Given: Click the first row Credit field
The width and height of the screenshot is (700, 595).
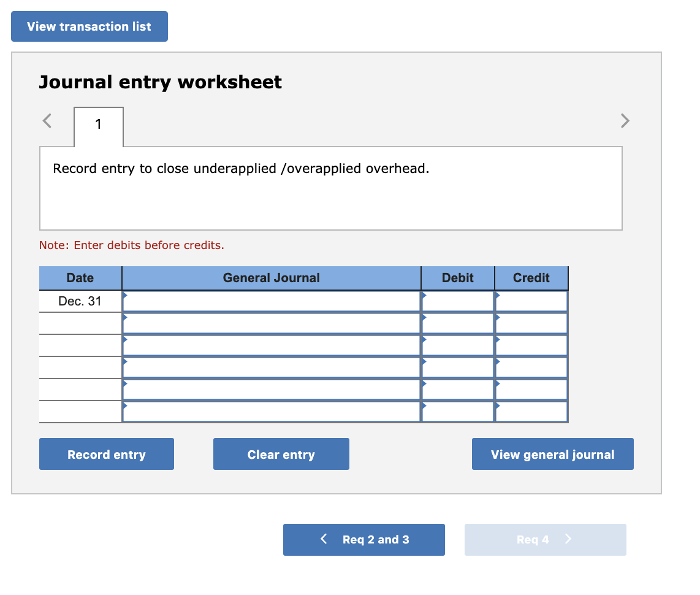Looking at the screenshot, I should click(531, 301).
